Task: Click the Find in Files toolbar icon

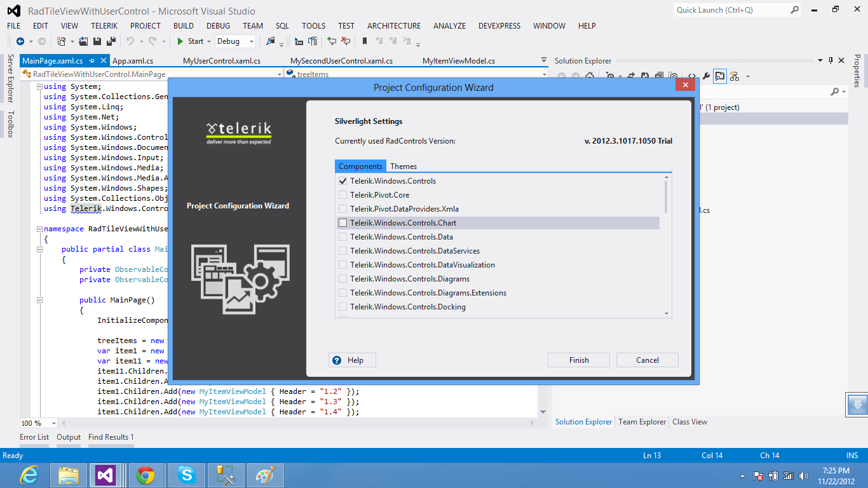Action: [271, 41]
